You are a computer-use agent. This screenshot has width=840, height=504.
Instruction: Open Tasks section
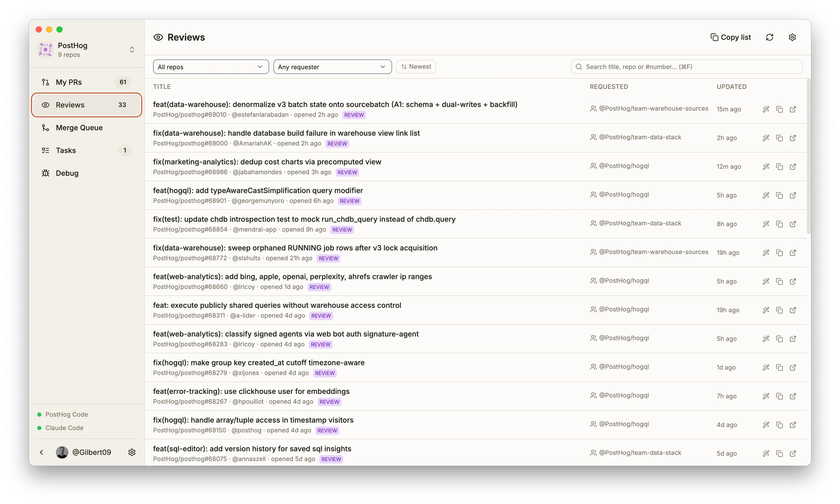point(86,150)
